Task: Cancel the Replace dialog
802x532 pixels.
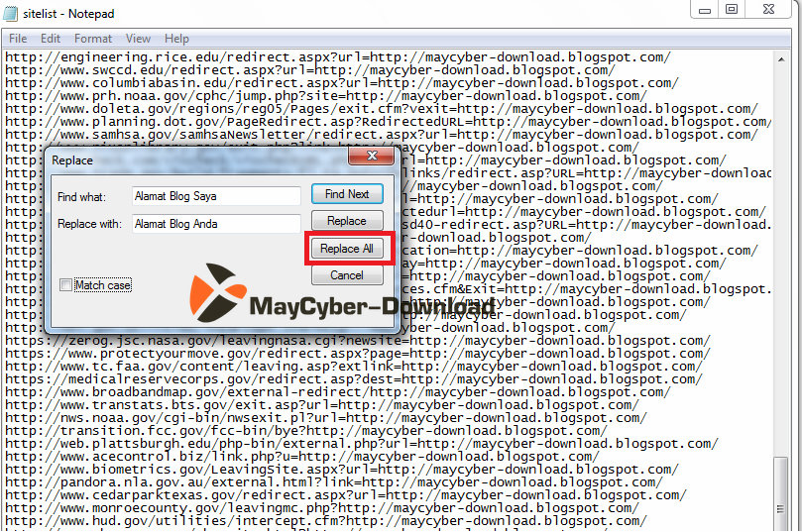Action: pos(347,275)
